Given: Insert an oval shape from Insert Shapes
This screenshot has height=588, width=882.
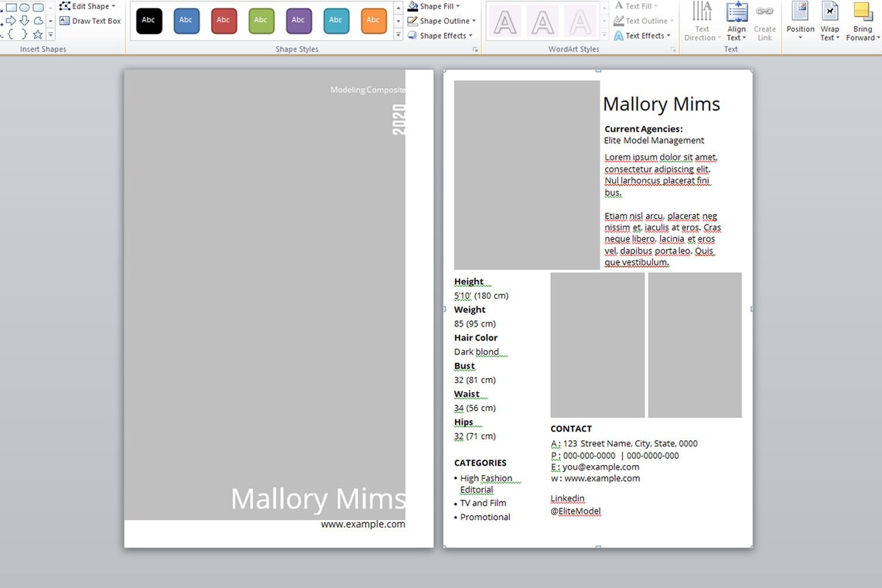Looking at the screenshot, I should coord(24,6).
